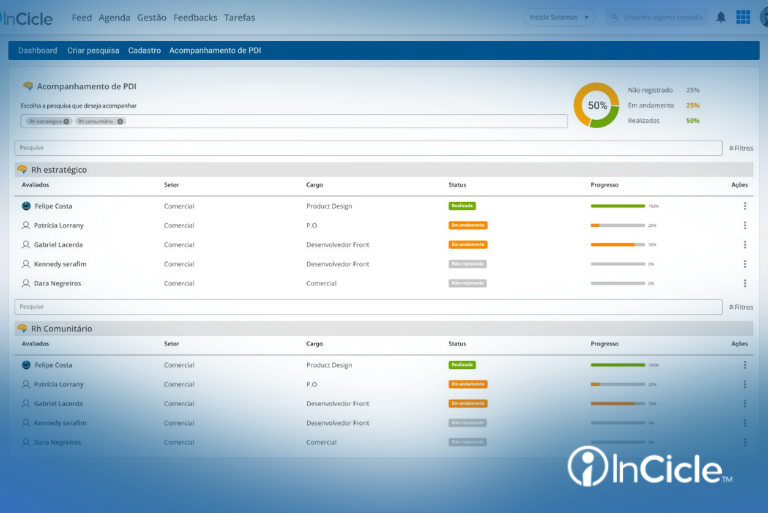768x513 pixels.
Task: Open the apps grid icon
Action: point(743,17)
